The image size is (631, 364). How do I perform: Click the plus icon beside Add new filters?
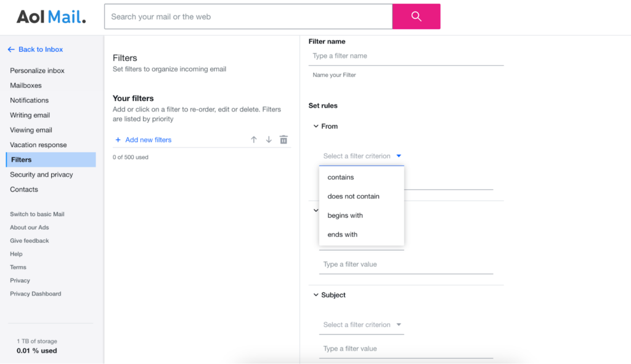(x=118, y=140)
